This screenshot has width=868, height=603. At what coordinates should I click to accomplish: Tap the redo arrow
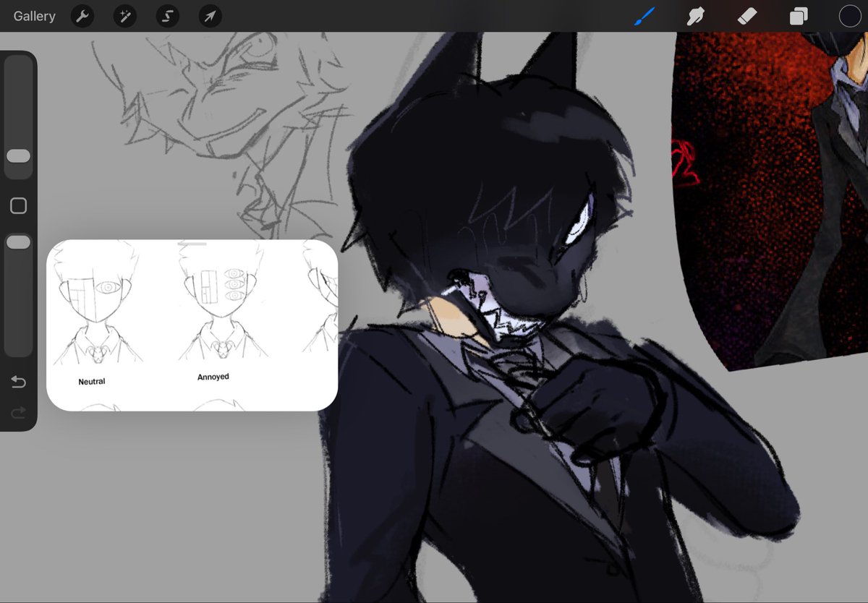[x=18, y=412]
